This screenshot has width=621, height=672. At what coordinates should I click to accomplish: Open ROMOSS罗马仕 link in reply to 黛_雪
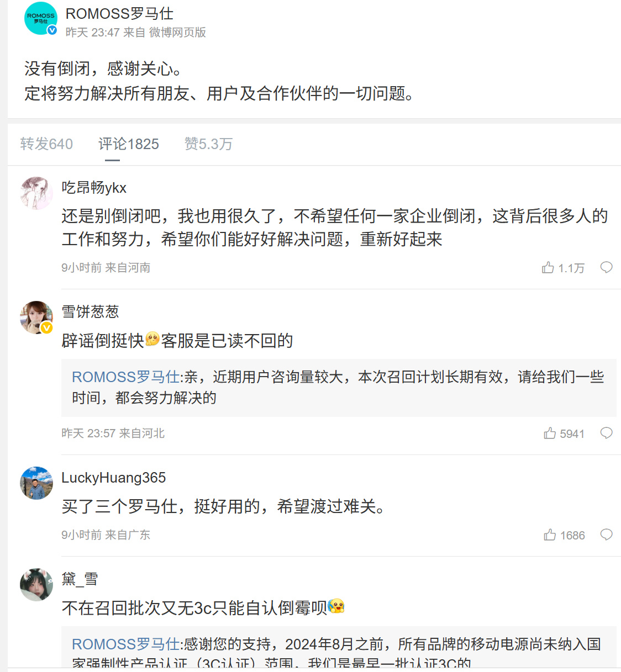tap(126, 644)
